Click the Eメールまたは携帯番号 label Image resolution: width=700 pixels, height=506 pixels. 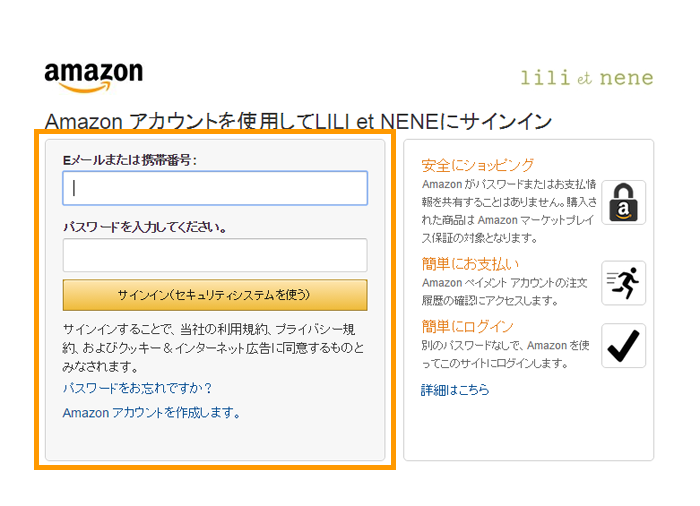[129, 160]
